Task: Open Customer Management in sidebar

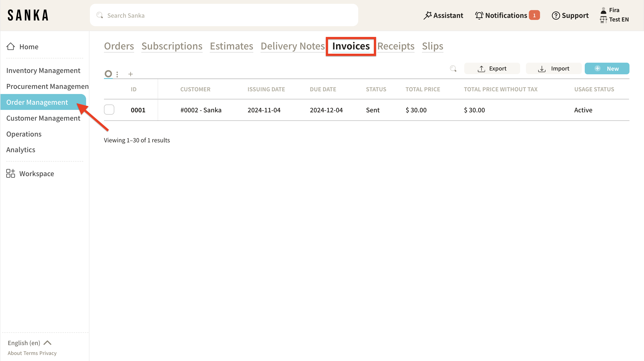Action: 43,118
